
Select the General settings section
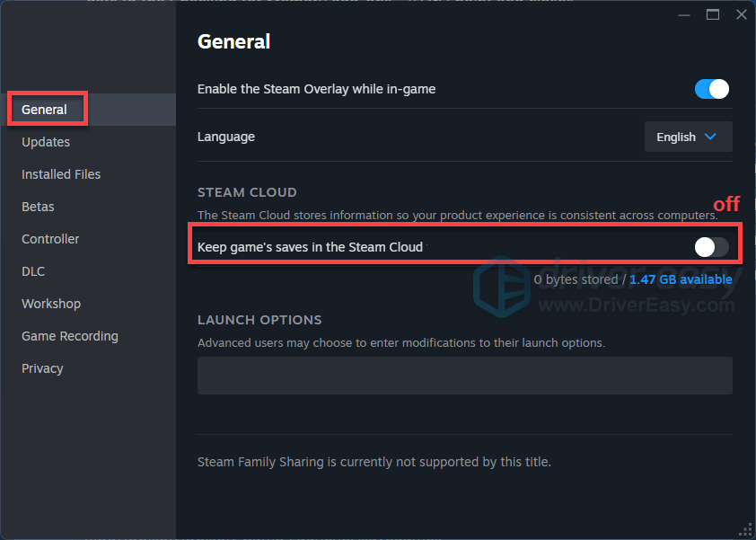45,110
